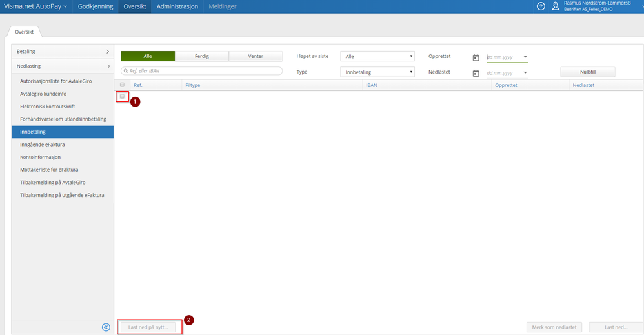Open the Type dropdown showing Innbetaling
Screen dimensions: 644x335
(377, 72)
